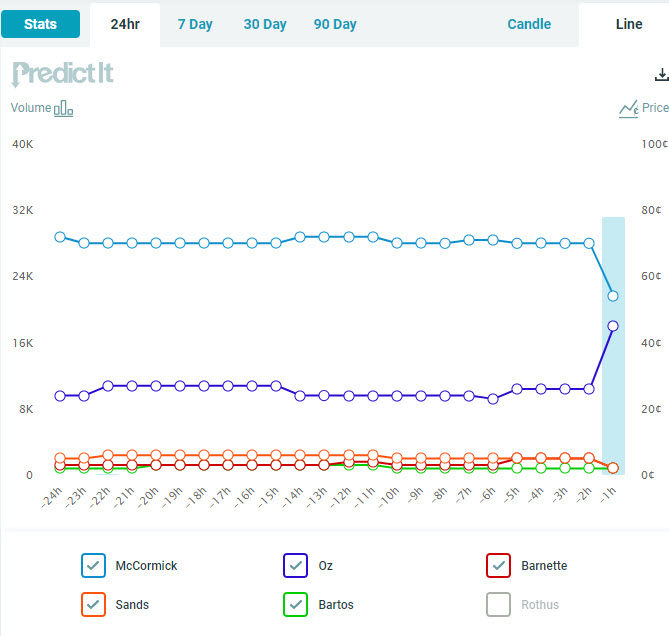
Task: Switch chart to Candle view
Action: [x=529, y=24]
